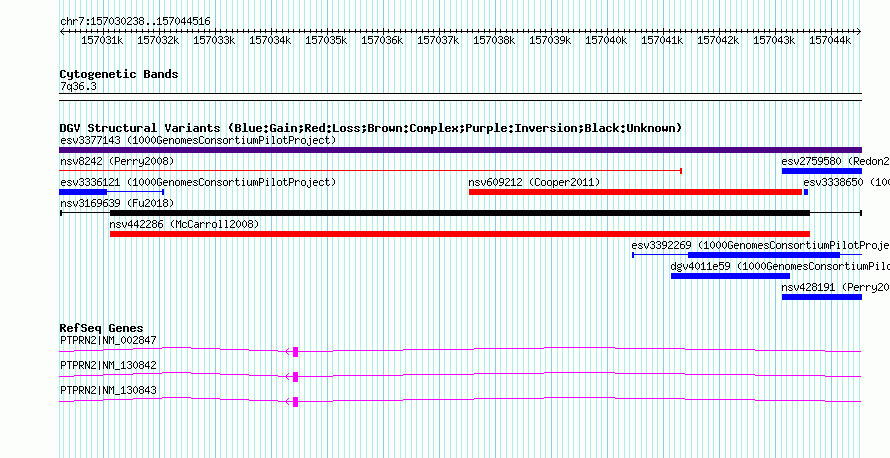Open nsv442286 (McCarroll2008) label
890x458 pixels.
(x=184, y=225)
